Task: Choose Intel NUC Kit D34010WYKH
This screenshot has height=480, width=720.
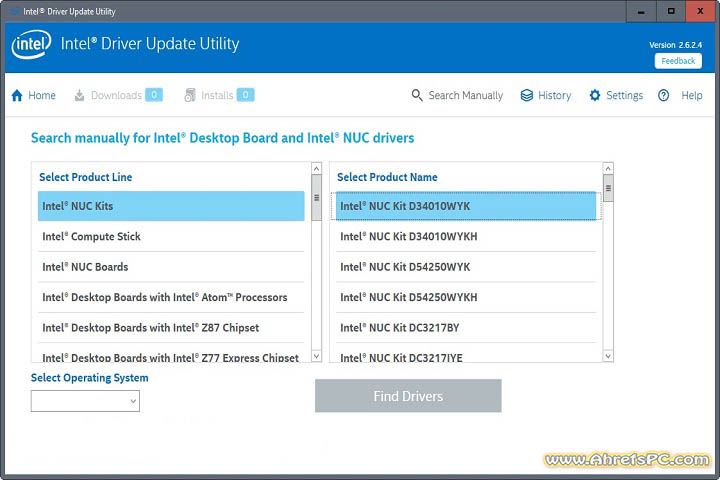Action: (x=466, y=237)
